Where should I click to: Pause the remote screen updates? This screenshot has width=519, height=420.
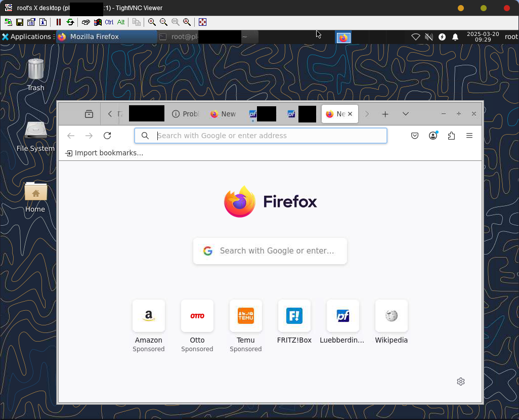tap(59, 22)
